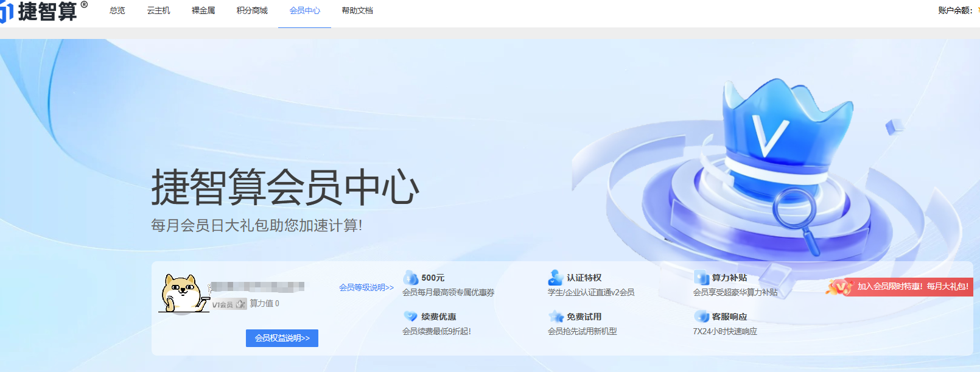Click the 算力补贴 benefit icon
The width and height of the screenshot is (980, 372).
click(x=701, y=278)
